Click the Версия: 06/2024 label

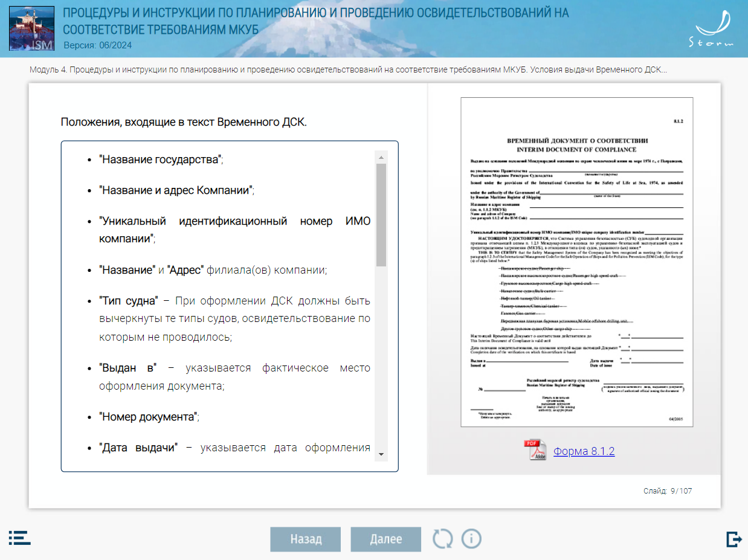coord(97,45)
